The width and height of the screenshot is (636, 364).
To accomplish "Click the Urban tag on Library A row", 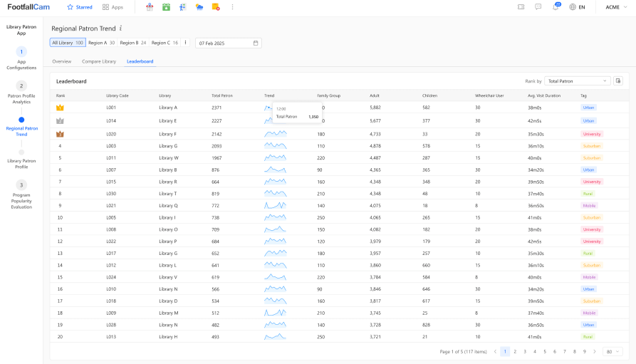I will (x=588, y=108).
